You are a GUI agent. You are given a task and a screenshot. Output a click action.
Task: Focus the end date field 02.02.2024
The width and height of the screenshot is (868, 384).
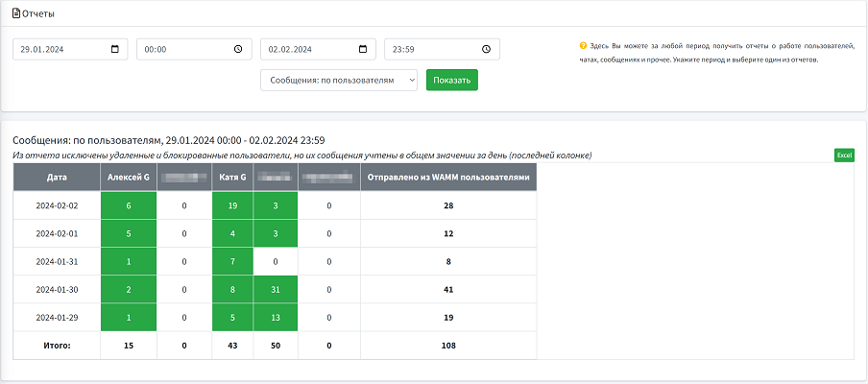tap(319, 49)
